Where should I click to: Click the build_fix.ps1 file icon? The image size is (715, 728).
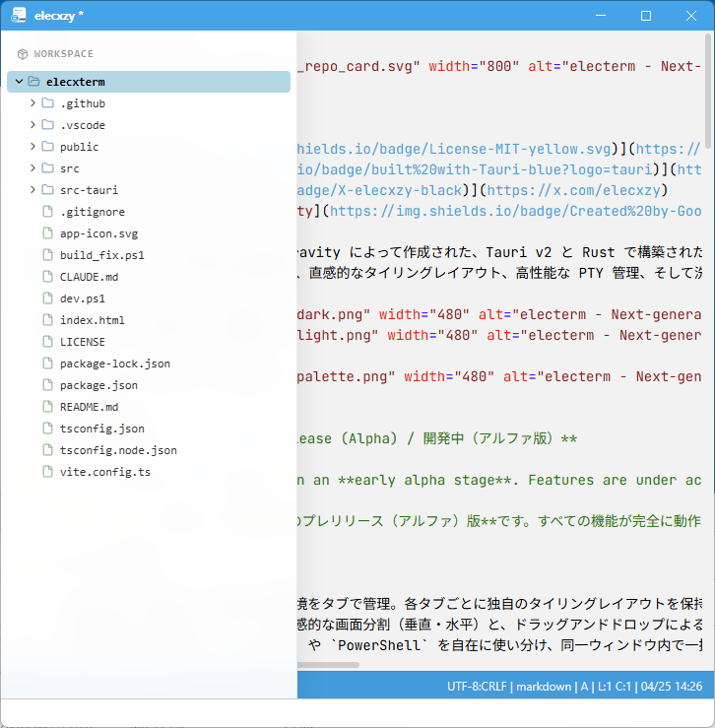tap(48, 255)
